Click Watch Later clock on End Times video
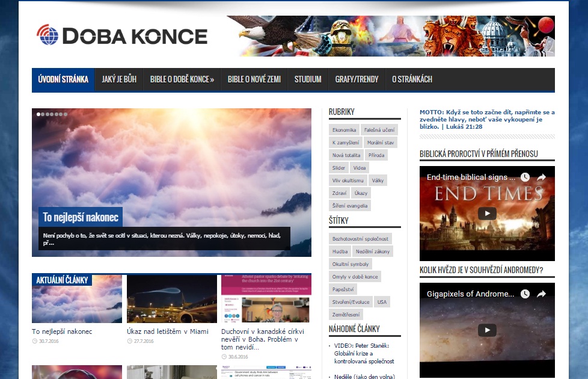 tap(525, 177)
